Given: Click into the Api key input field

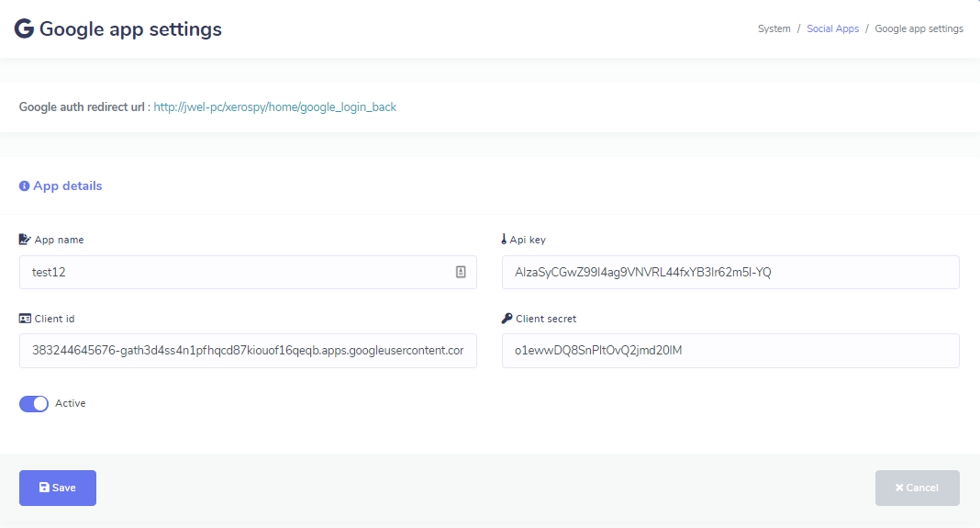Looking at the screenshot, I should click(x=729, y=272).
